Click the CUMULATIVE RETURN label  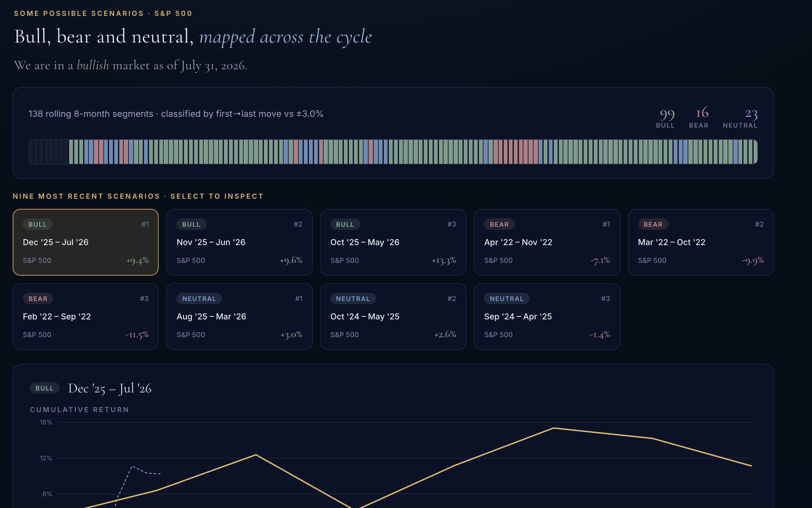pyautogui.click(x=80, y=409)
